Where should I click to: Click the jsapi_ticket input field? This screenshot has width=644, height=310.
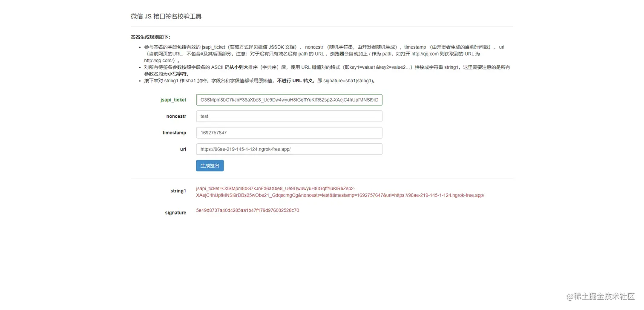(289, 99)
